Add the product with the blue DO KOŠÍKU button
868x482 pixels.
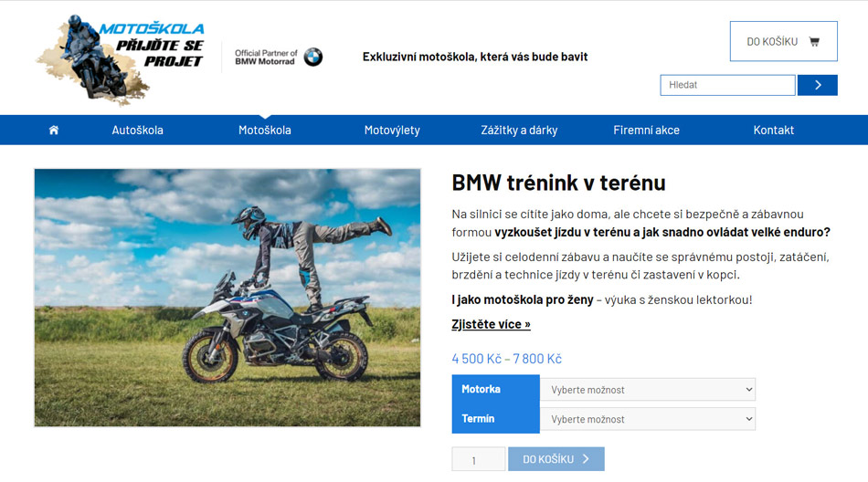[556, 459]
